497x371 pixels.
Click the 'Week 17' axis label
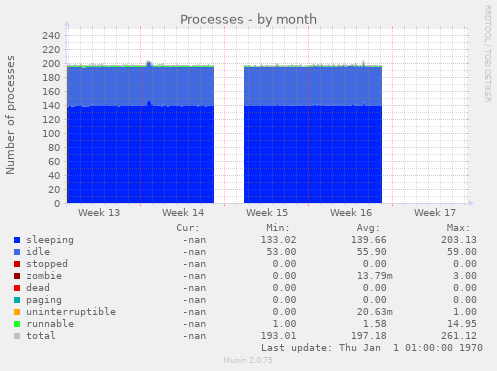(435, 213)
